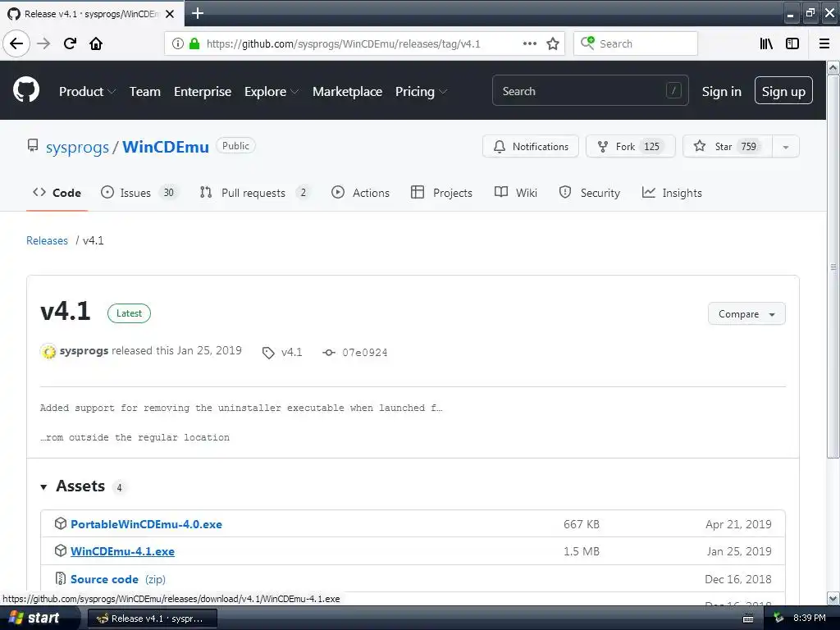
Task: Expand the Product dropdown menu
Action: pyautogui.click(x=87, y=92)
